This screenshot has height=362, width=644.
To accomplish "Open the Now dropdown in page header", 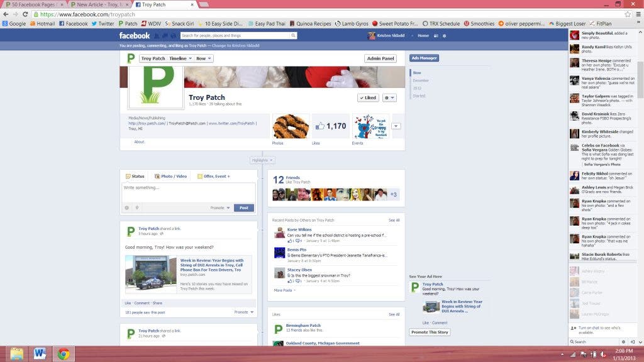I will 204,58.
